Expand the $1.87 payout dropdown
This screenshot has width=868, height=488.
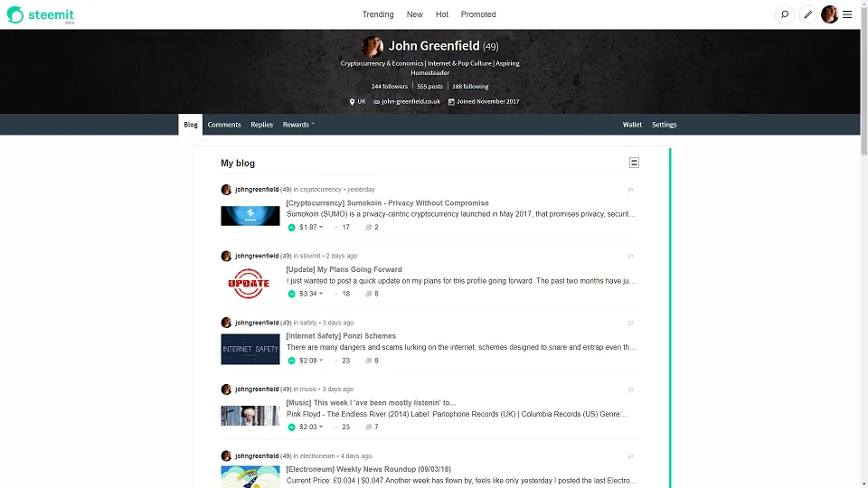pos(311,228)
